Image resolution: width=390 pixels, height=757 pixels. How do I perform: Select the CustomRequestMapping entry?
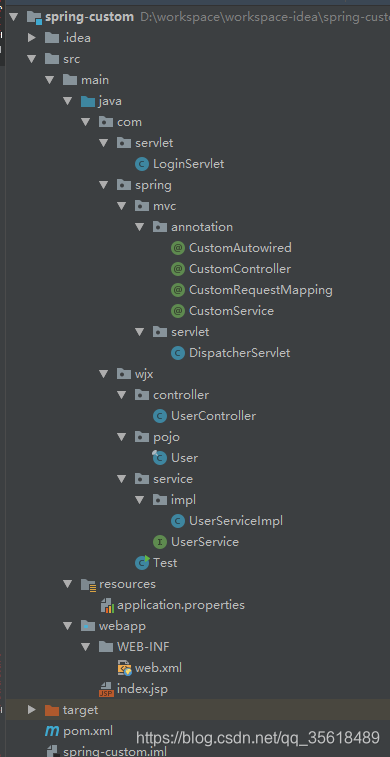pyautogui.click(x=261, y=290)
